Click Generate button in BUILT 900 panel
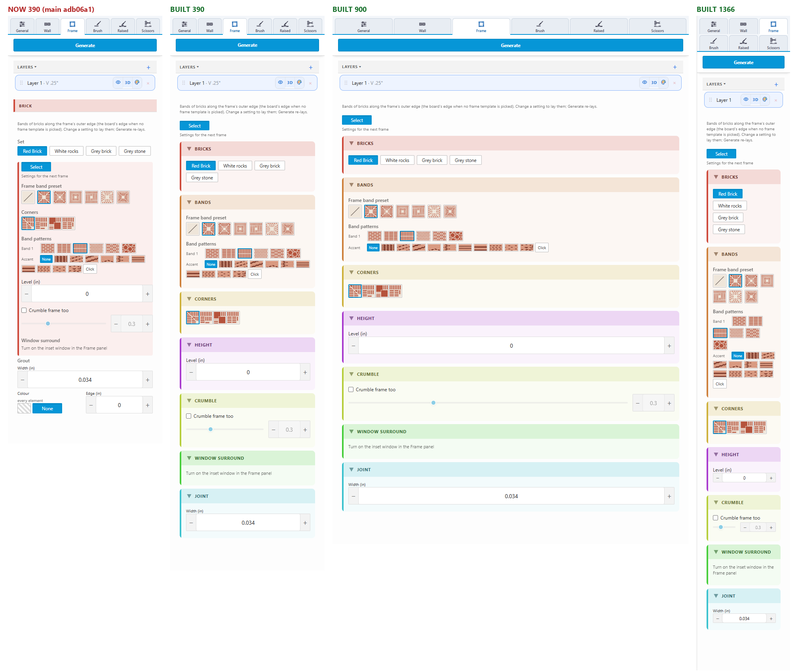The height and width of the screenshot is (672, 798). [511, 45]
